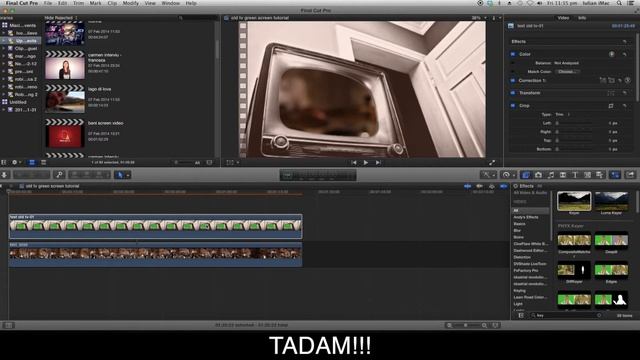The width and height of the screenshot is (640, 360).
Task: Select the green screen clip in timeline
Action: pos(156,226)
